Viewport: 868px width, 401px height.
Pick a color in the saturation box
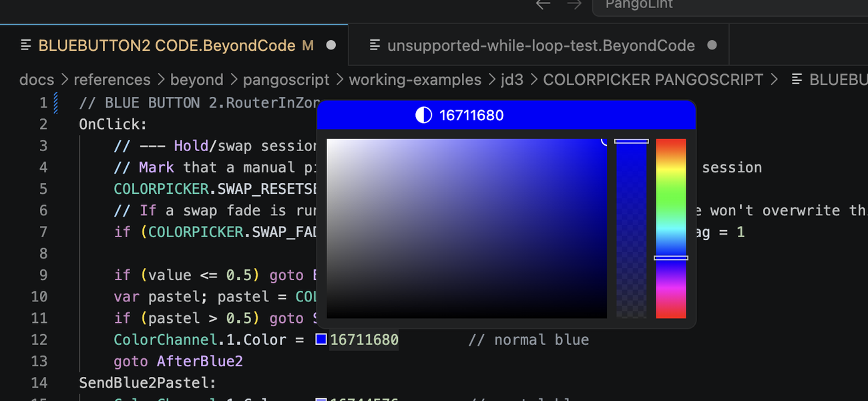(x=467, y=229)
